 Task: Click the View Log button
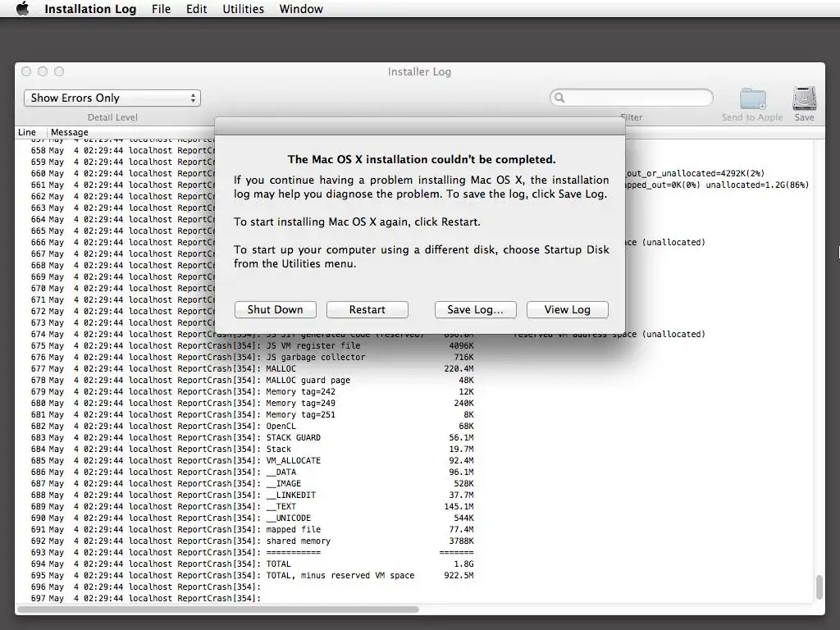coord(568,309)
